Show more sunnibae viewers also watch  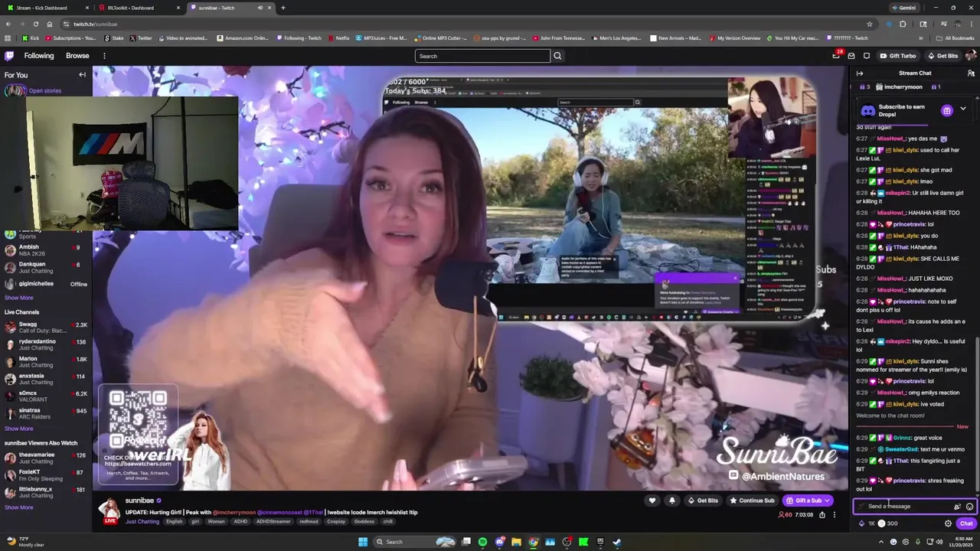[x=19, y=507]
